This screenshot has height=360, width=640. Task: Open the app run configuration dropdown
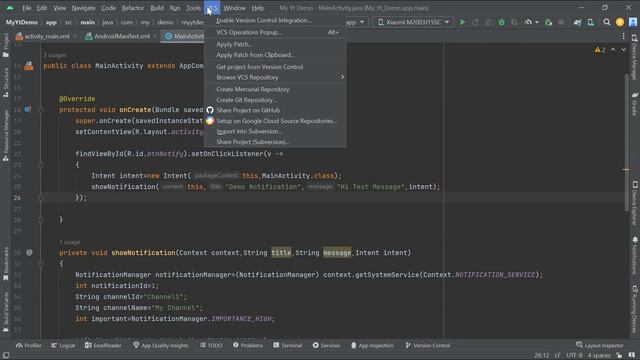[356, 22]
